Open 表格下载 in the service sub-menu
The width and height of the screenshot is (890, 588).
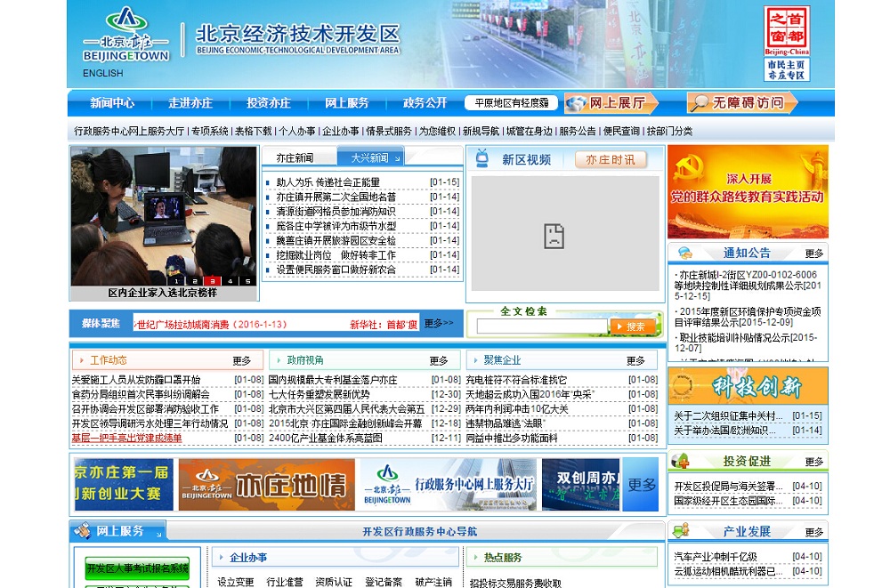(253, 131)
